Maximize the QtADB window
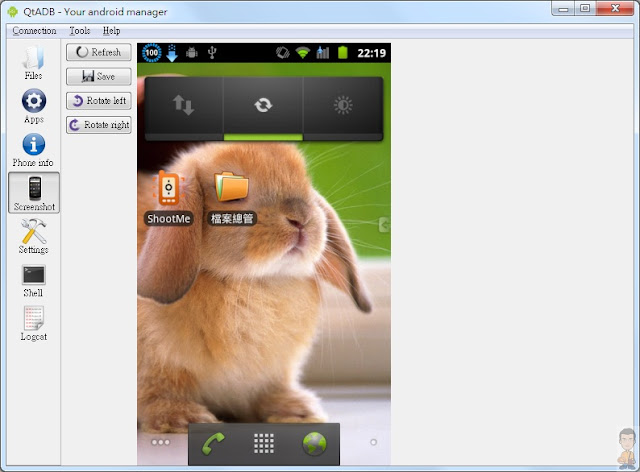This screenshot has width=640, height=472. (585, 9)
